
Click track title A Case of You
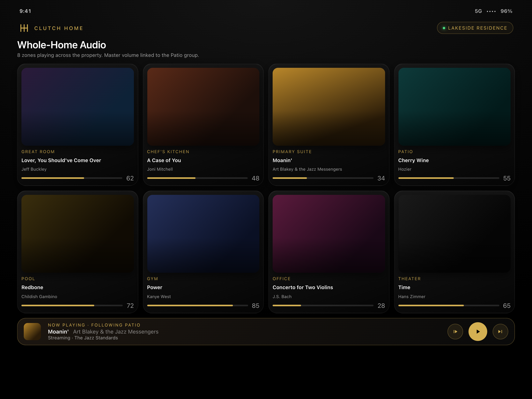164,160
